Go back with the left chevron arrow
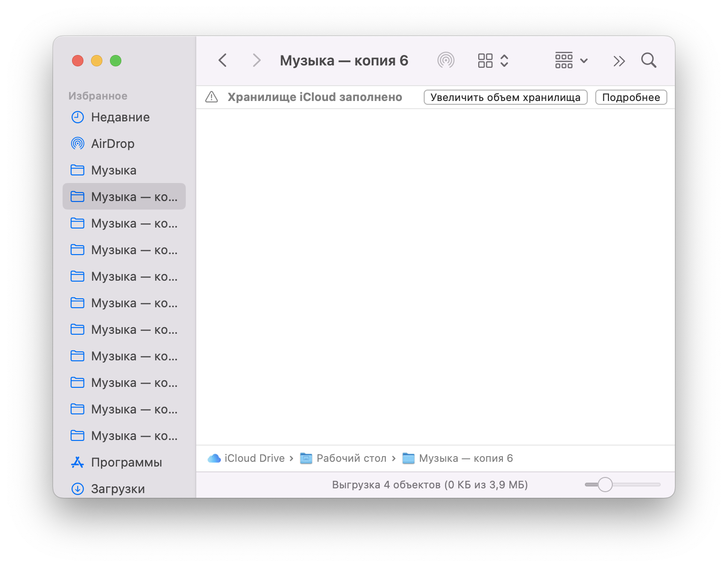 pos(223,61)
